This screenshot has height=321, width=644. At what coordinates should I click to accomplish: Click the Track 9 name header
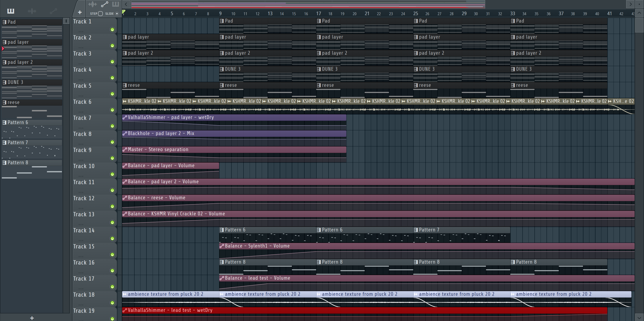[83, 150]
